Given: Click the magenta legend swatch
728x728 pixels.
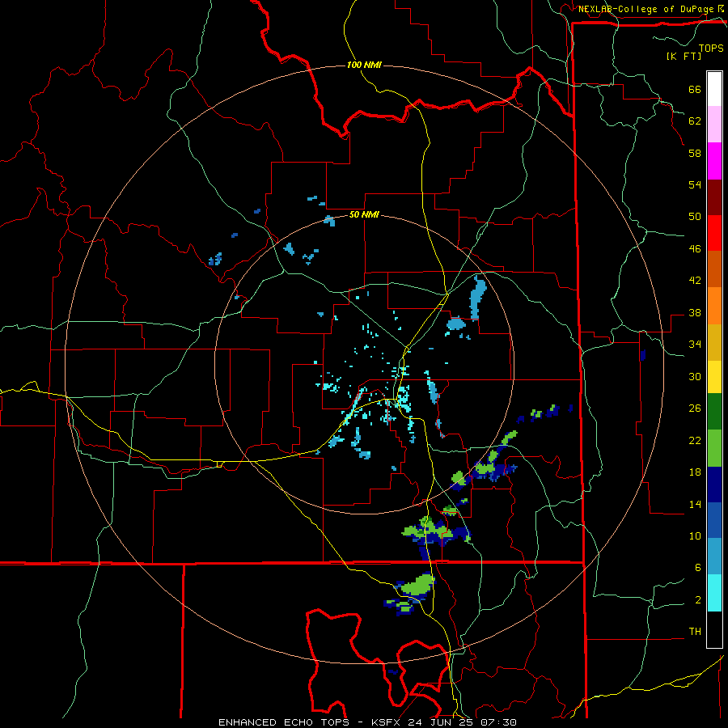Looking at the screenshot, I should [714, 161].
